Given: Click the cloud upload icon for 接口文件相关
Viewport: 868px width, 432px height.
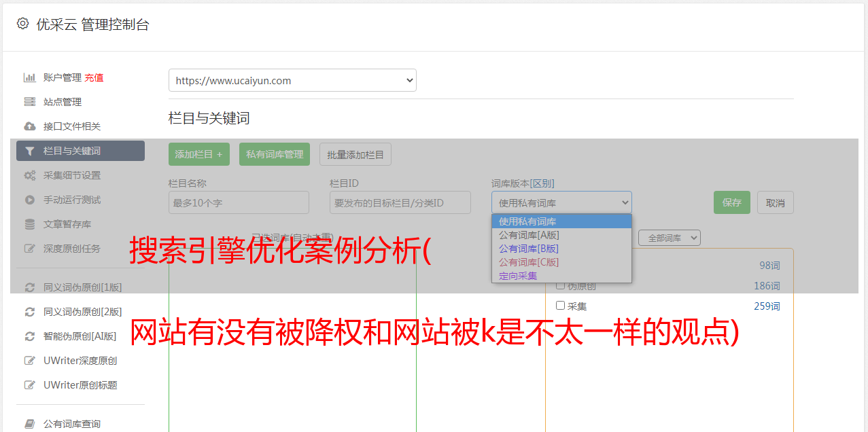Looking at the screenshot, I should point(29,126).
